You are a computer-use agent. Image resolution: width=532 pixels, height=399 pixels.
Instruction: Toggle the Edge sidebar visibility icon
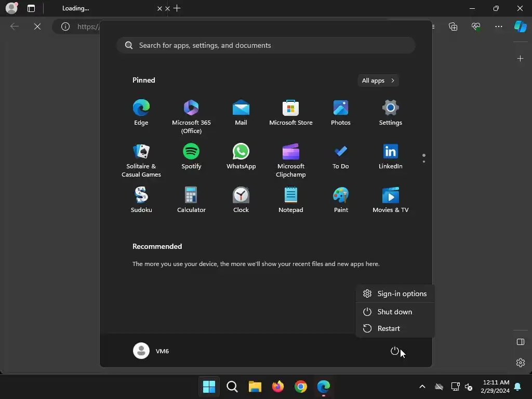click(521, 342)
